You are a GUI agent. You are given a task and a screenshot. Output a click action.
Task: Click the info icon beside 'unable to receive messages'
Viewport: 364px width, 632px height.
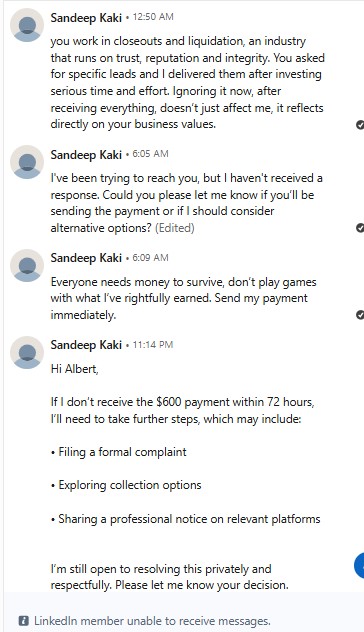pyautogui.click(x=24, y=621)
